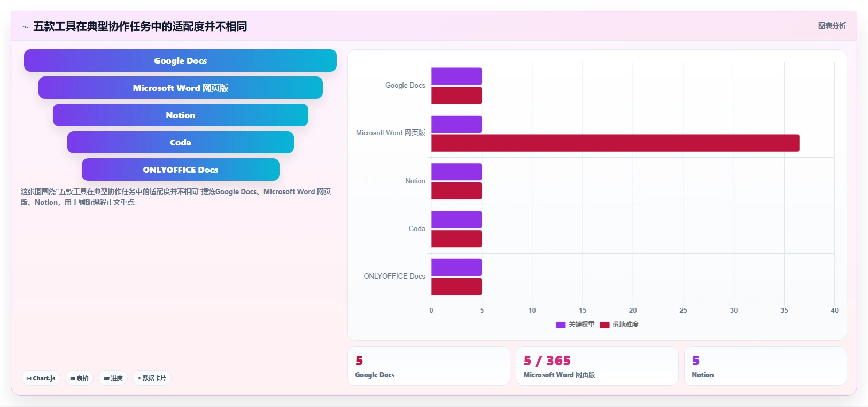The width and height of the screenshot is (868, 407).
Task: Select the Google Docs funnel bar
Action: pyautogui.click(x=180, y=60)
